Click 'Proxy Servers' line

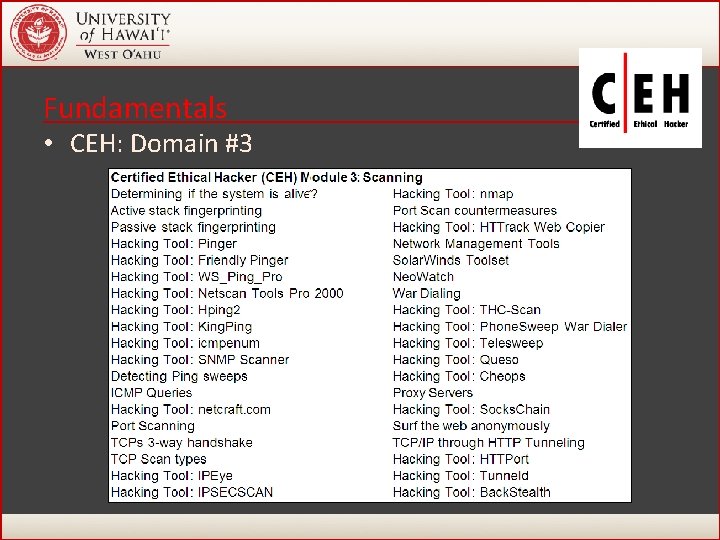coord(433,393)
